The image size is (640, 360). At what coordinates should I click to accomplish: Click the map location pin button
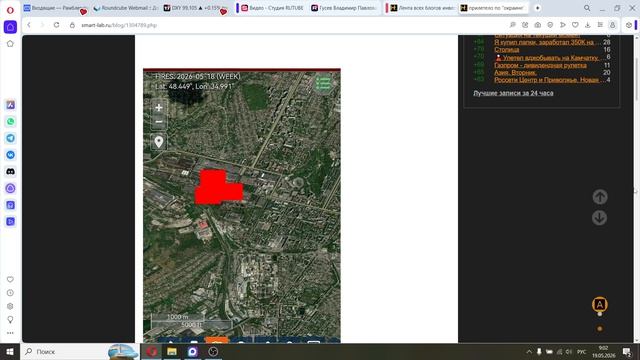coord(159,142)
